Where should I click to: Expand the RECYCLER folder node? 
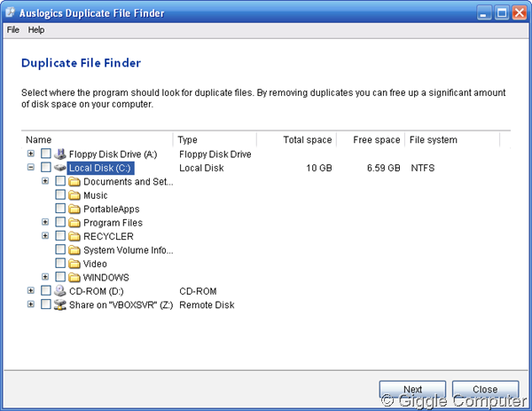[x=45, y=236]
